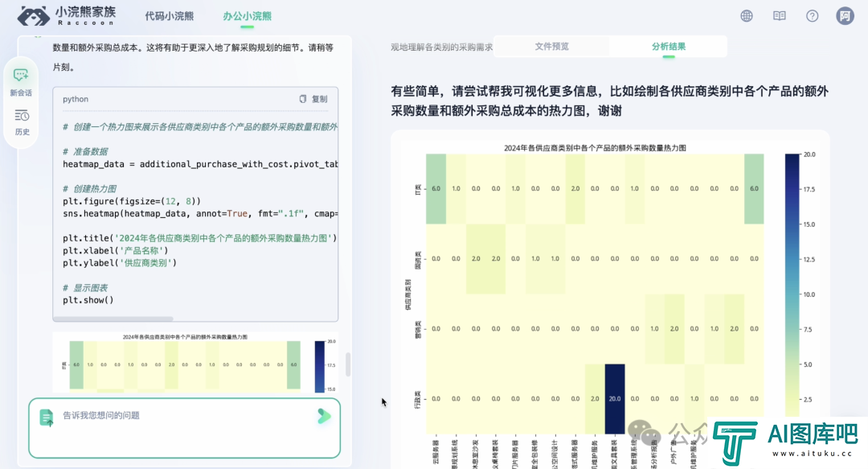868x469 pixels.
Task: Click the green send arrow button
Action: [x=324, y=416]
